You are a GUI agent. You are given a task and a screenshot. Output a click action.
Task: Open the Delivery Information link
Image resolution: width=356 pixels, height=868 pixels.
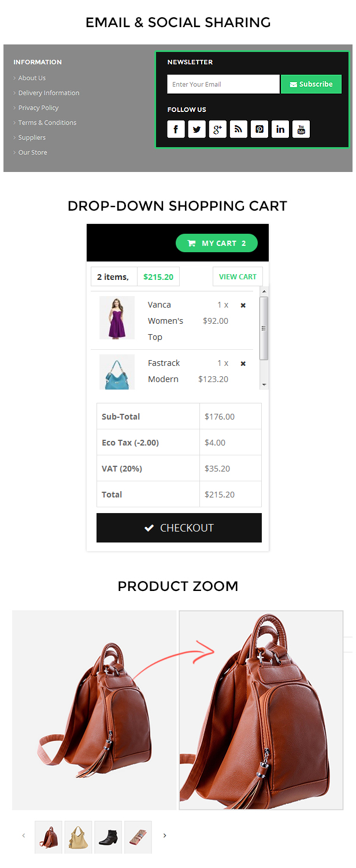click(x=49, y=93)
